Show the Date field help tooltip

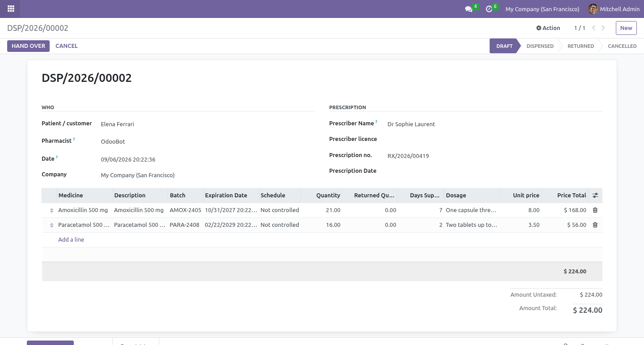click(57, 157)
